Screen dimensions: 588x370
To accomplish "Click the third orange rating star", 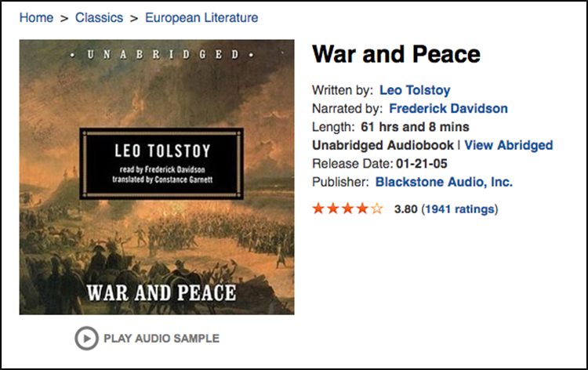I will 348,209.
